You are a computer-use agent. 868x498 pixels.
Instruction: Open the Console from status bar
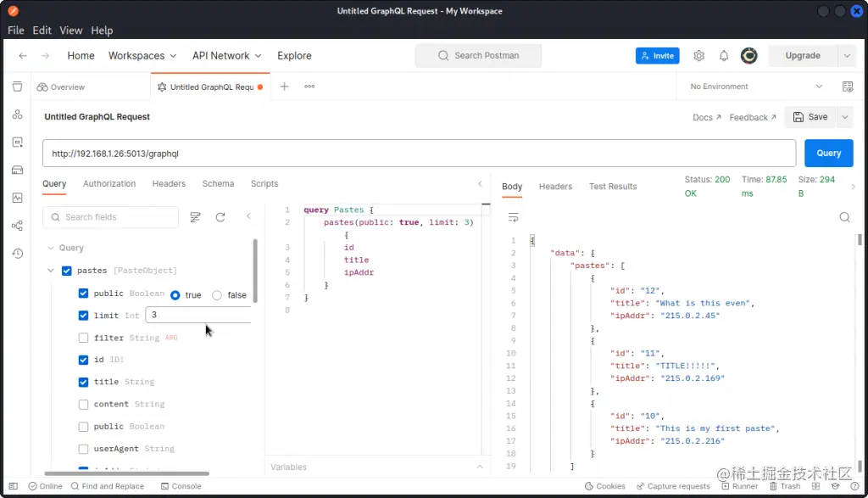tap(181, 486)
